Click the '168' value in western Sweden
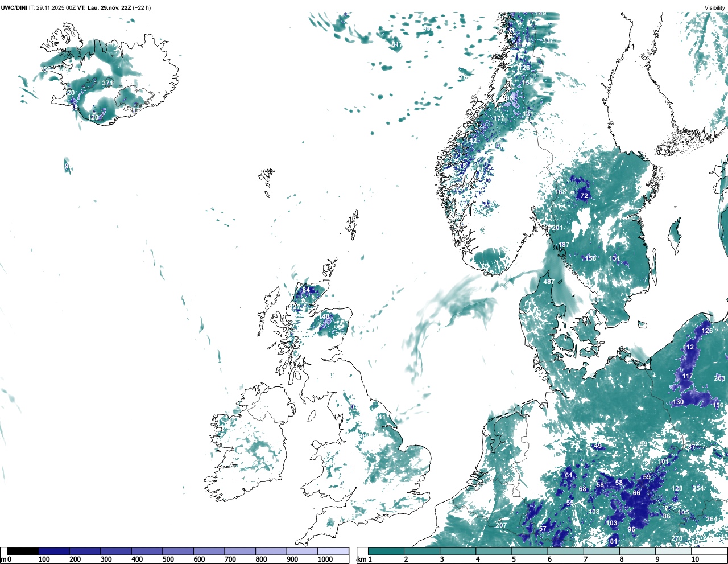Image resolution: width=728 pixels, height=564 pixels. (x=561, y=192)
